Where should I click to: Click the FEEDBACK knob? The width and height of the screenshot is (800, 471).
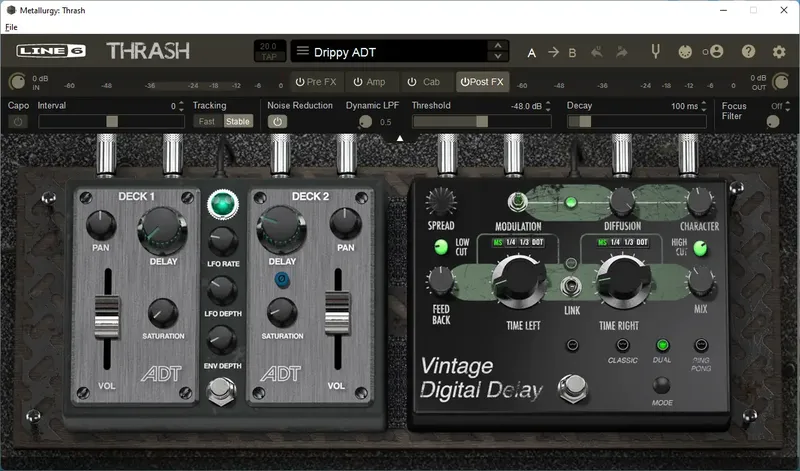click(x=440, y=281)
